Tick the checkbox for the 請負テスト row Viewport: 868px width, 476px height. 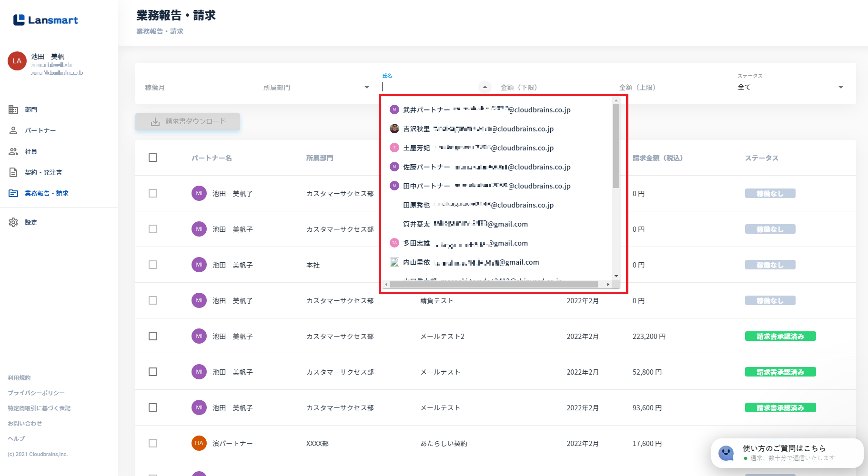(x=153, y=300)
